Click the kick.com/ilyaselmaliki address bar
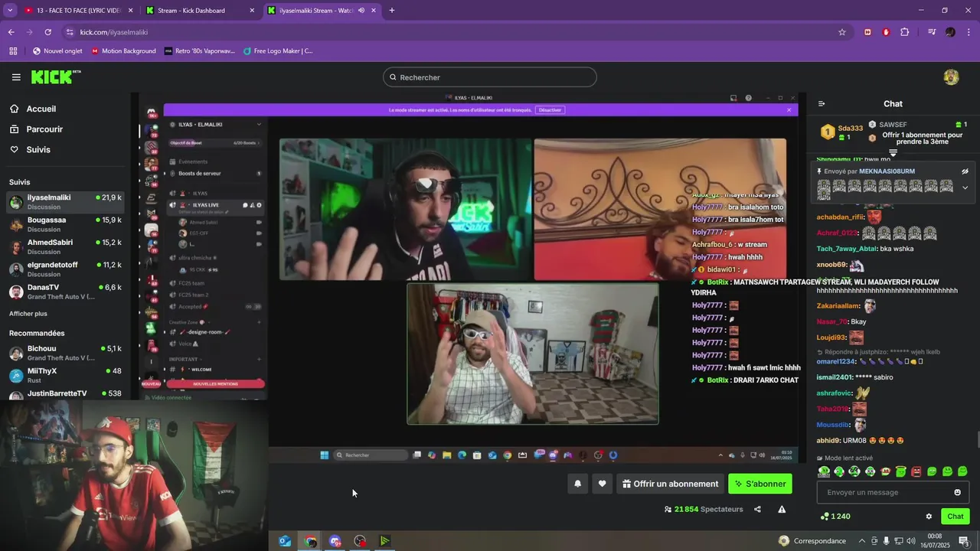This screenshot has height=551, width=980. tap(456, 32)
